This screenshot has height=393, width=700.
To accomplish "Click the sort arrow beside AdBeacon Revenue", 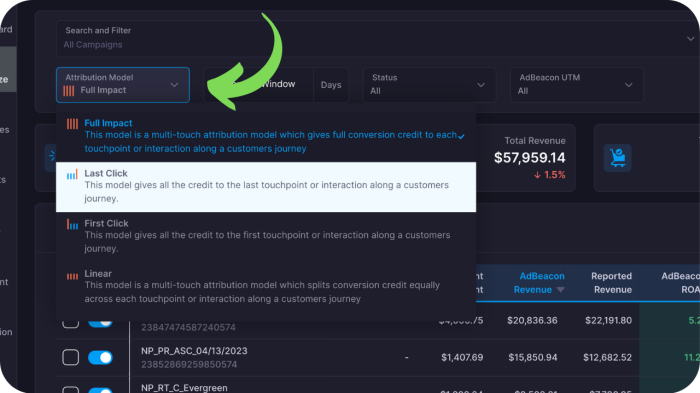I will pos(561,290).
